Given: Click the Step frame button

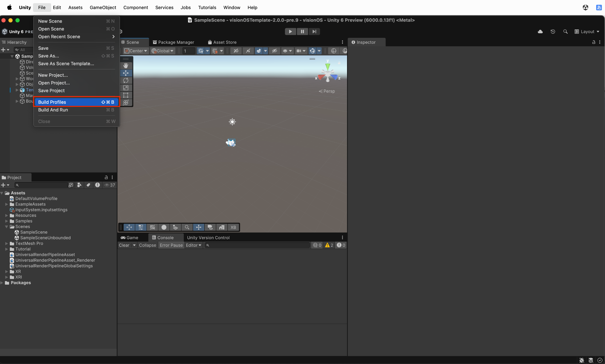Looking at the screenshot, I should [x=314, y=31].
